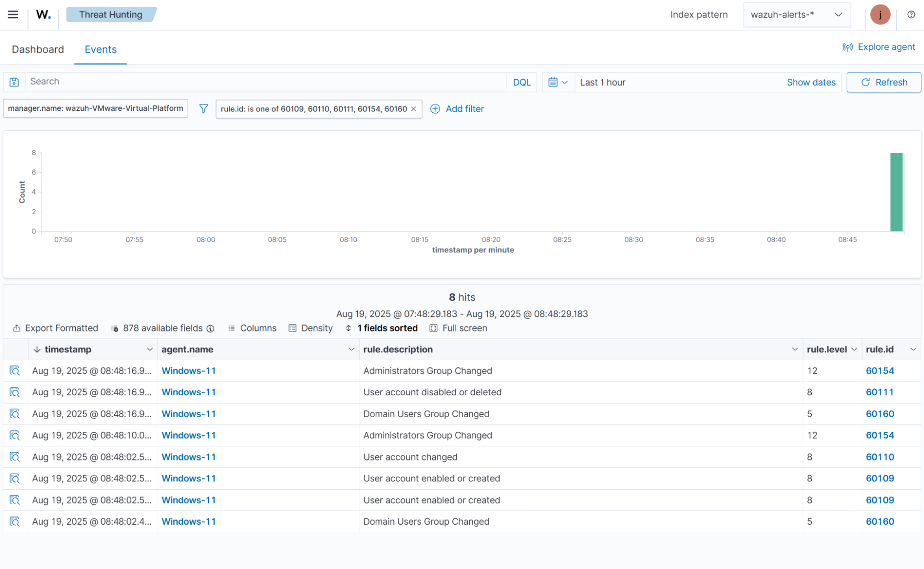
Task: Open Windows-11 agent link in first row
Action: pos(189,371)
